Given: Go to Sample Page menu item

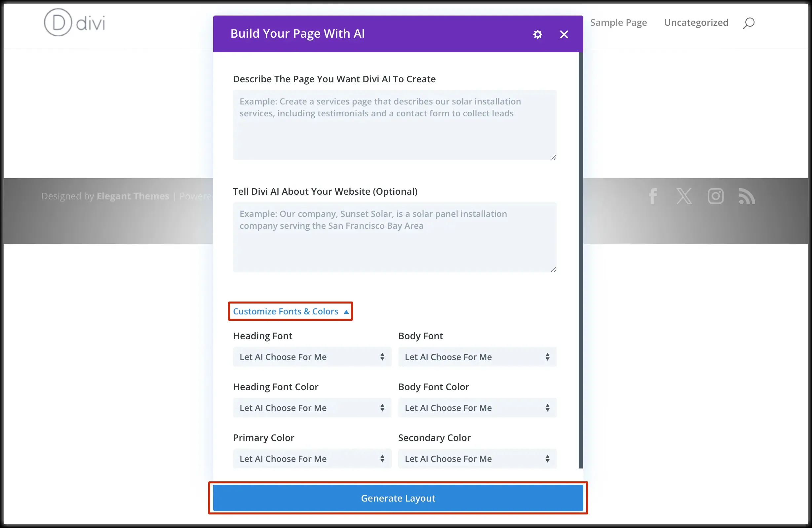Looking at the screenshot, I should [619, 22].
